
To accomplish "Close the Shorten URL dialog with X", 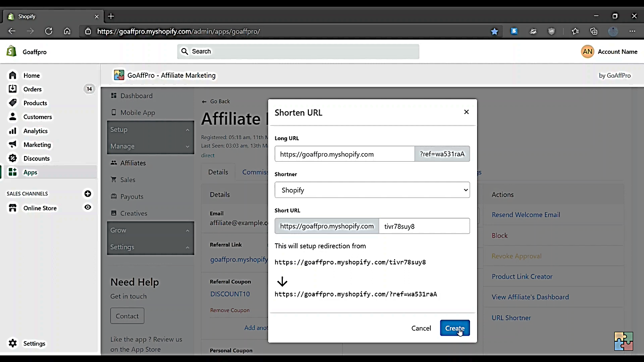I will 466,112.
